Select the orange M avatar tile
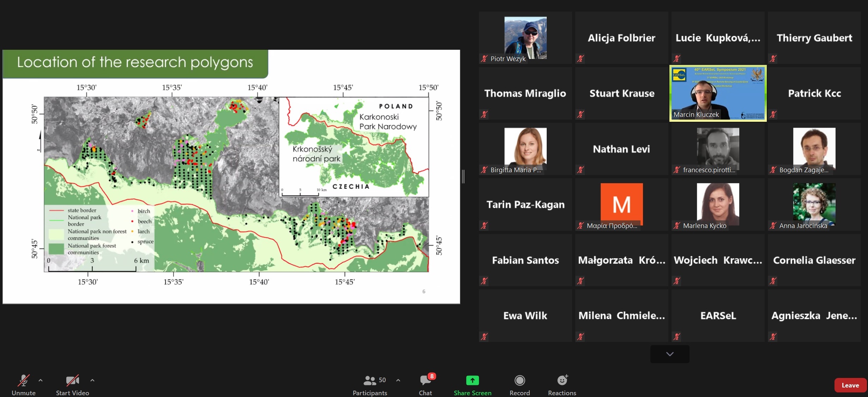 click(621, 204)
